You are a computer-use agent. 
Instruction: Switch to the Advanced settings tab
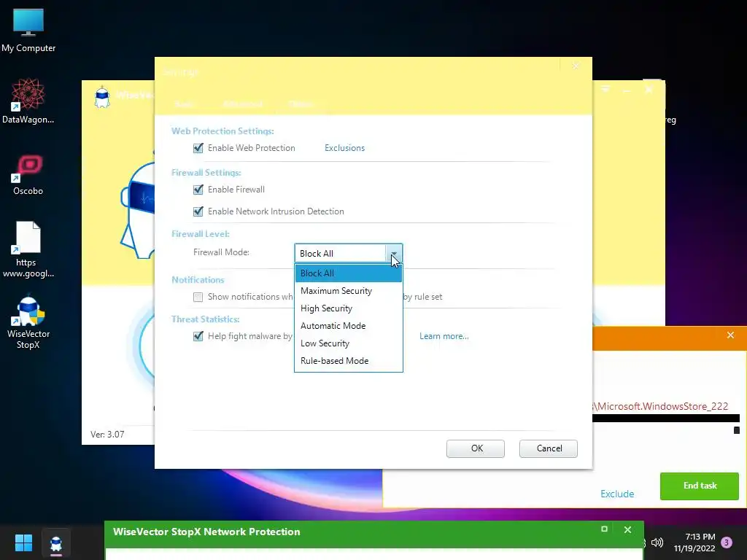242,104
